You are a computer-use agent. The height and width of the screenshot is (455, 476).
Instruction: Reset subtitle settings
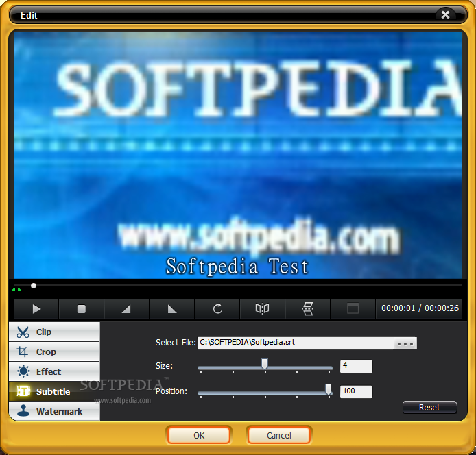tap(429, 408)
